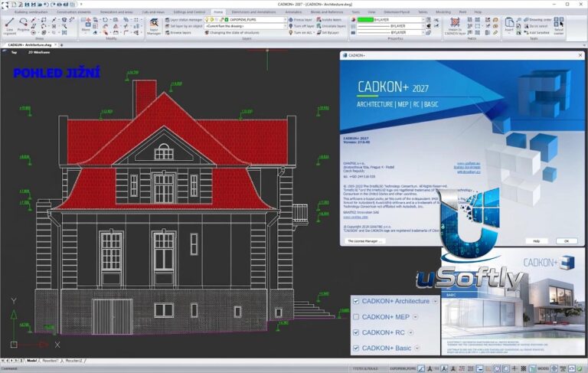This screenshot has height=373, width=588.
Task: Click the Move tool in Modify panel
Action: pyautogui.click(x=86, y=25)
